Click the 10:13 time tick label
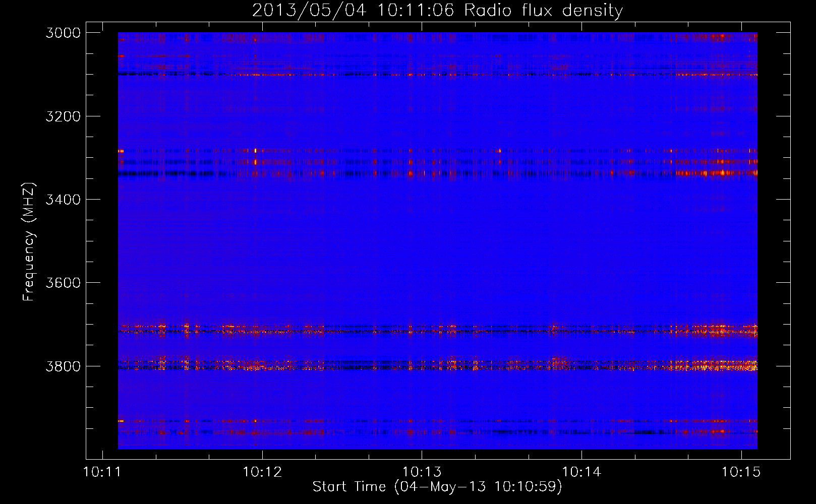816x504 pixels. (422, 472)
